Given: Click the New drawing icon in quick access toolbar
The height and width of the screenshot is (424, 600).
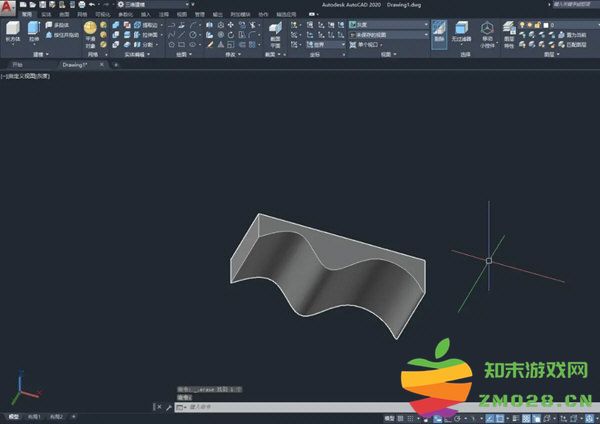Looking at the screenshot, I should tap(23, 5).
